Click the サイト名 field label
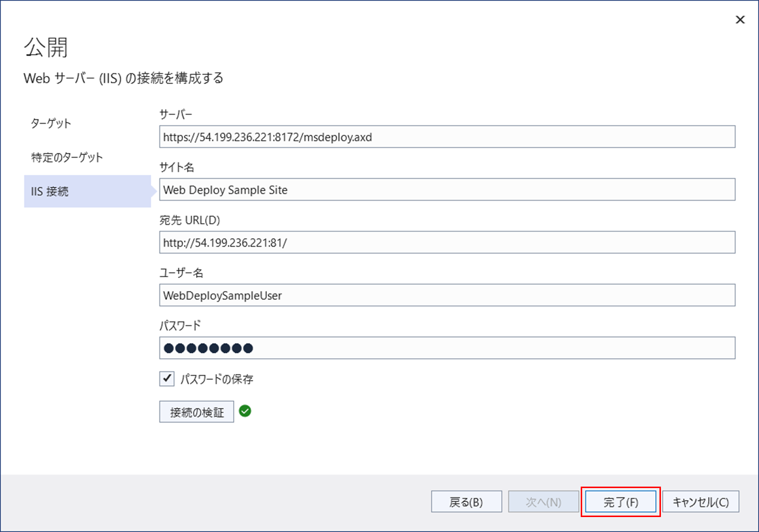The width and height of the screenshot is (759, 532). point(177,167)
